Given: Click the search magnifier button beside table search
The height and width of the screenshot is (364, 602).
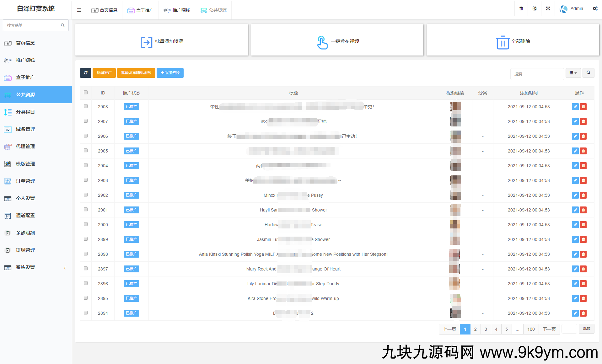Looking at the screenshot, I should [x=588, y=73].
